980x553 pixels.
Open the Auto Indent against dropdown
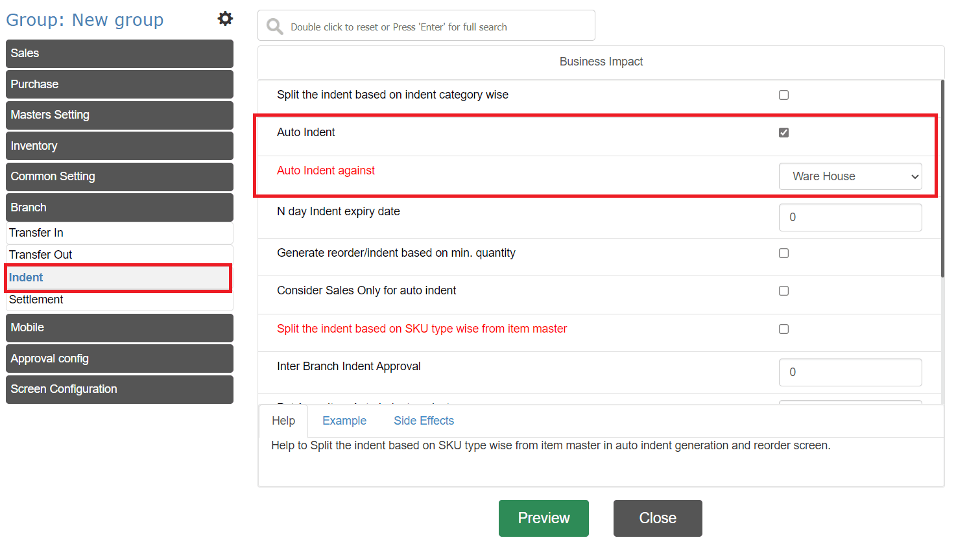[x=850, y=176]
